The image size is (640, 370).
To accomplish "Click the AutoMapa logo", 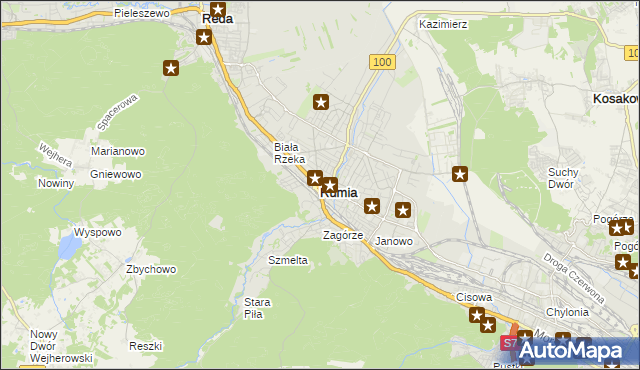I will click(x=571, y=351).
